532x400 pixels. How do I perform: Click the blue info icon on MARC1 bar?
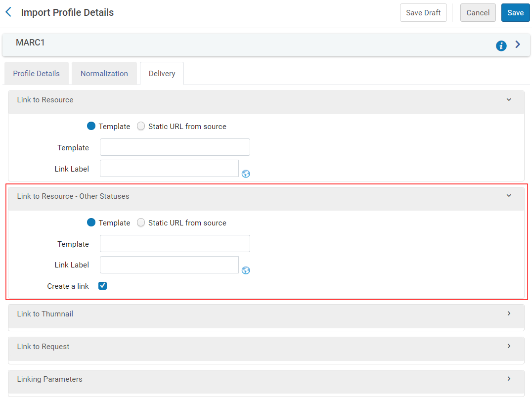(501, 46)
